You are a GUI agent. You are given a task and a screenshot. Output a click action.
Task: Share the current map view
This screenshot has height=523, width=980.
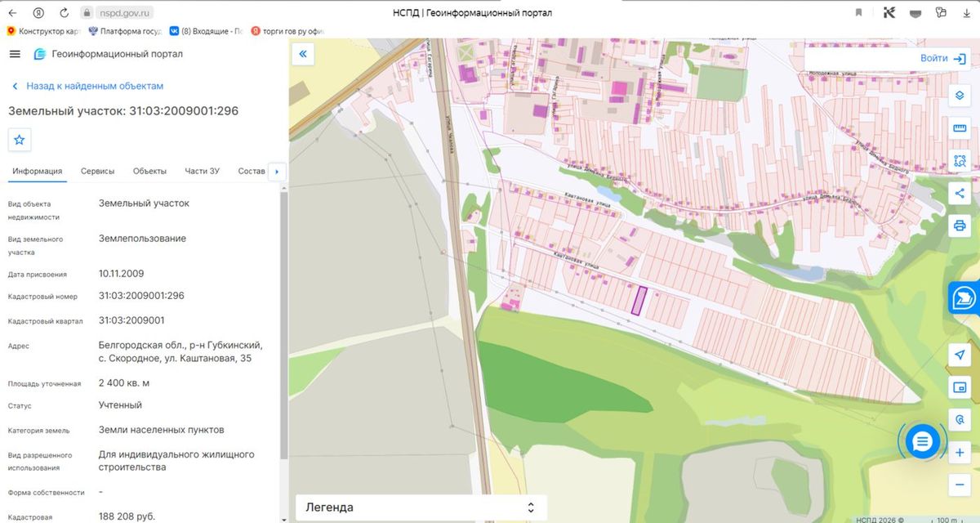(960, 193)
